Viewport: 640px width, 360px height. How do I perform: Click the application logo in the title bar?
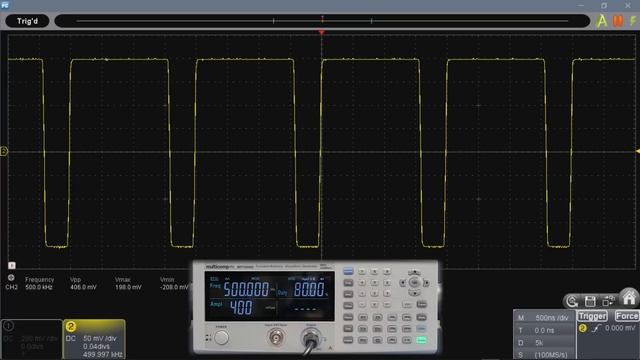click(x=4, y=5)
